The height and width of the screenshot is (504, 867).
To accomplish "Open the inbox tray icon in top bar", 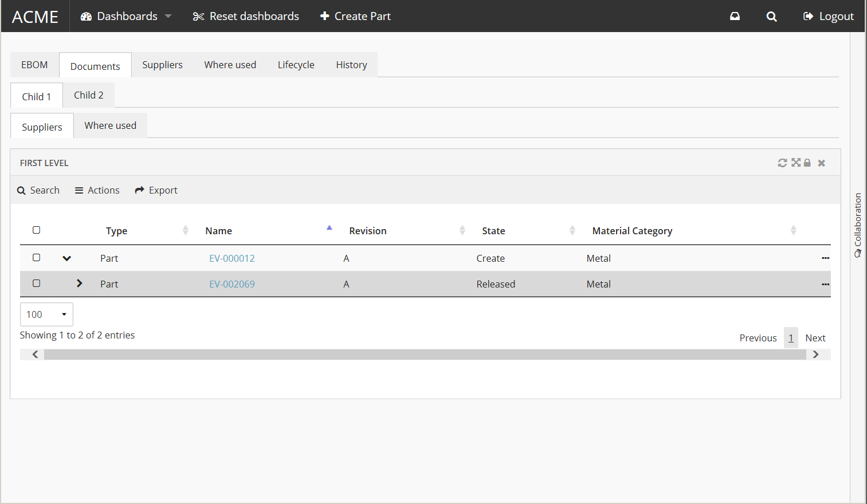I will [735, 17].
